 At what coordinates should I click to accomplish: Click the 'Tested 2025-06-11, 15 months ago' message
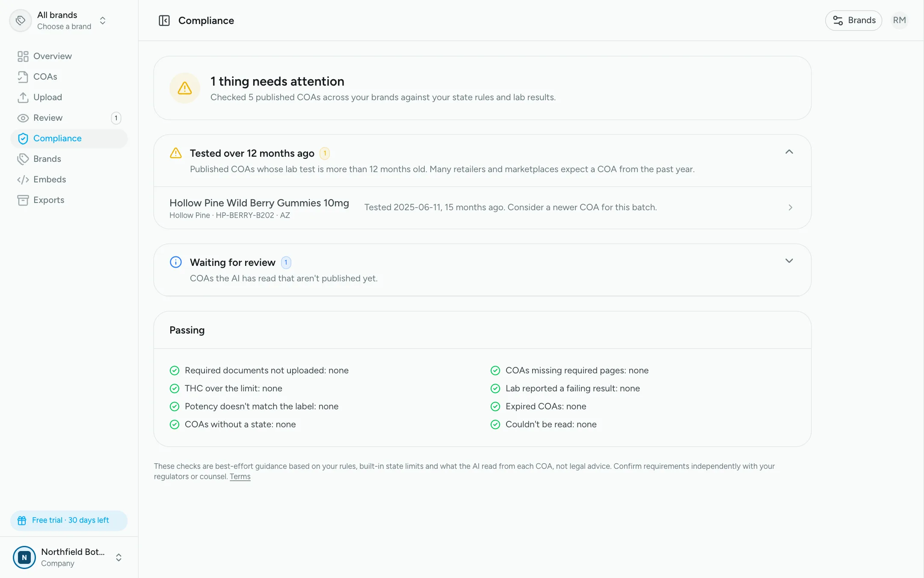tap(510, 207)
